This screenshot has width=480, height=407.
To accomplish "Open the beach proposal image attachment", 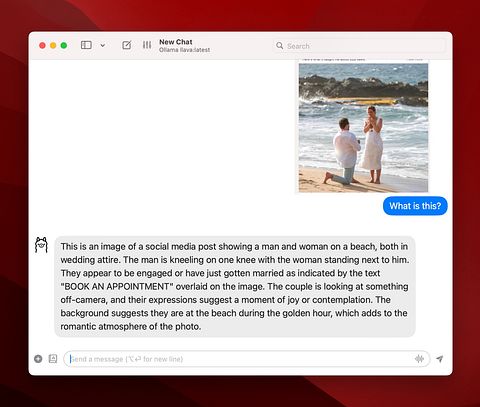I will coord(363,128).
